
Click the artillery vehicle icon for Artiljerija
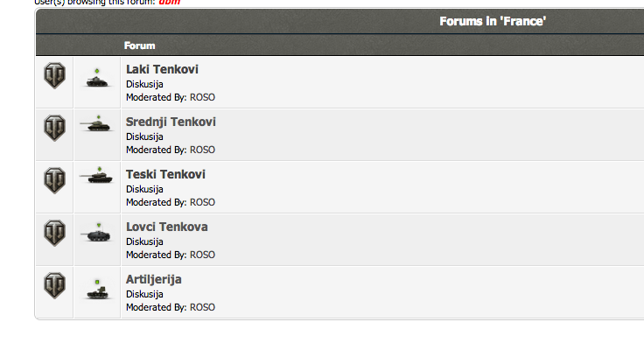click(x=97, y=290)
